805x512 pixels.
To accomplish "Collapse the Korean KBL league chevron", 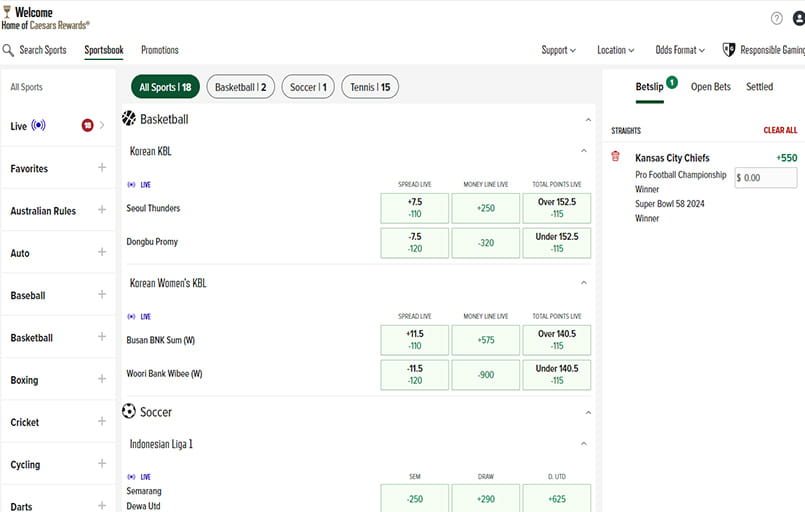I will 584,150.
